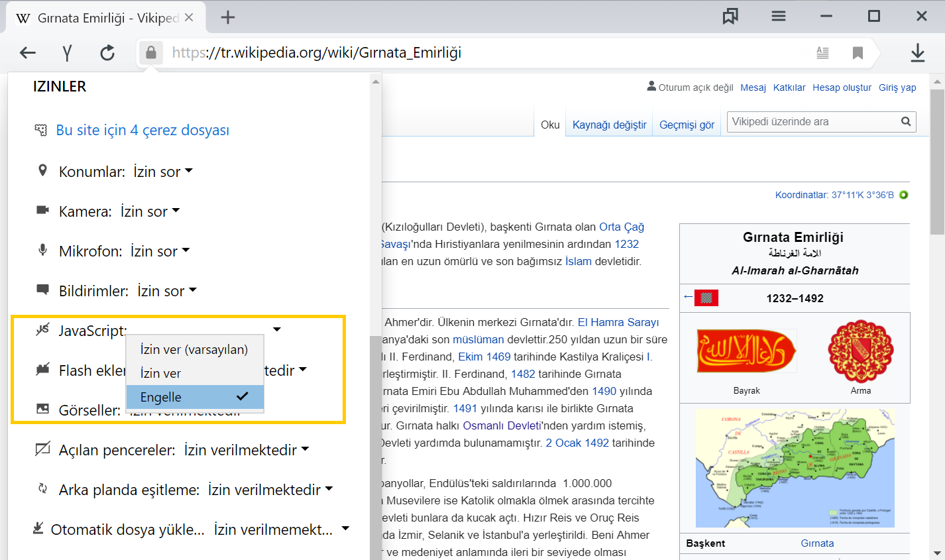Click the microphone icon next to Mikrofon
Image resolution: width=945 pixels, height=560 pixels.
[x=43, y=251]
